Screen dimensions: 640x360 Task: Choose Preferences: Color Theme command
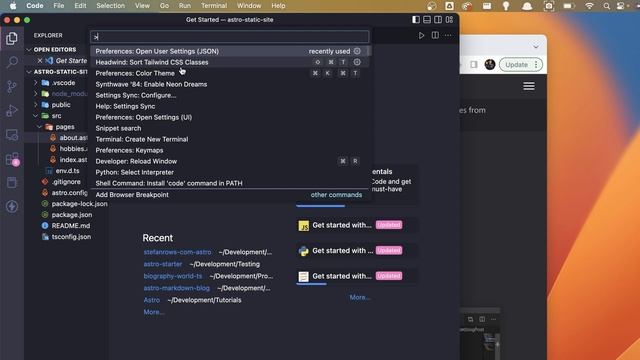(x=230, y=73)
